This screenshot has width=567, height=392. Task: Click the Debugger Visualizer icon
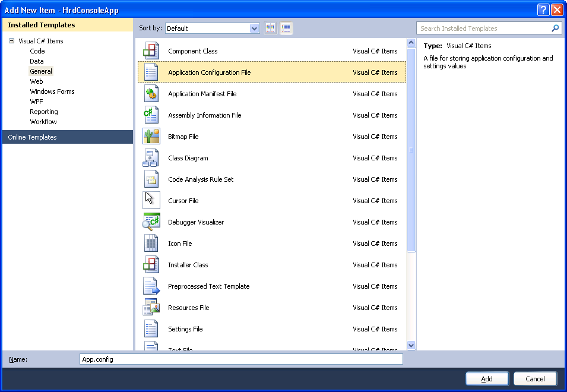coord(151,222)
